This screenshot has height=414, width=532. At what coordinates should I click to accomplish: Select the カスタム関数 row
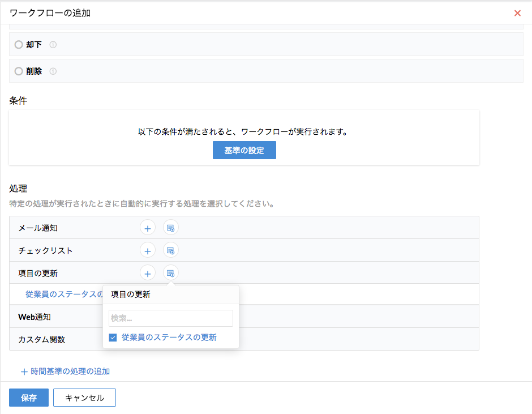(42, 339)
